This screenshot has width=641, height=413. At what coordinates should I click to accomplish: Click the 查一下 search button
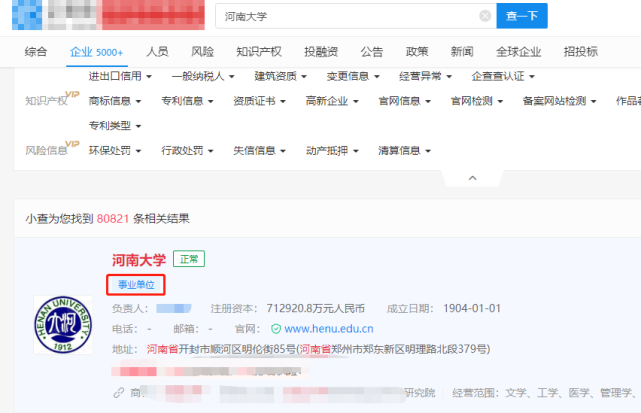tap(522, 16)
